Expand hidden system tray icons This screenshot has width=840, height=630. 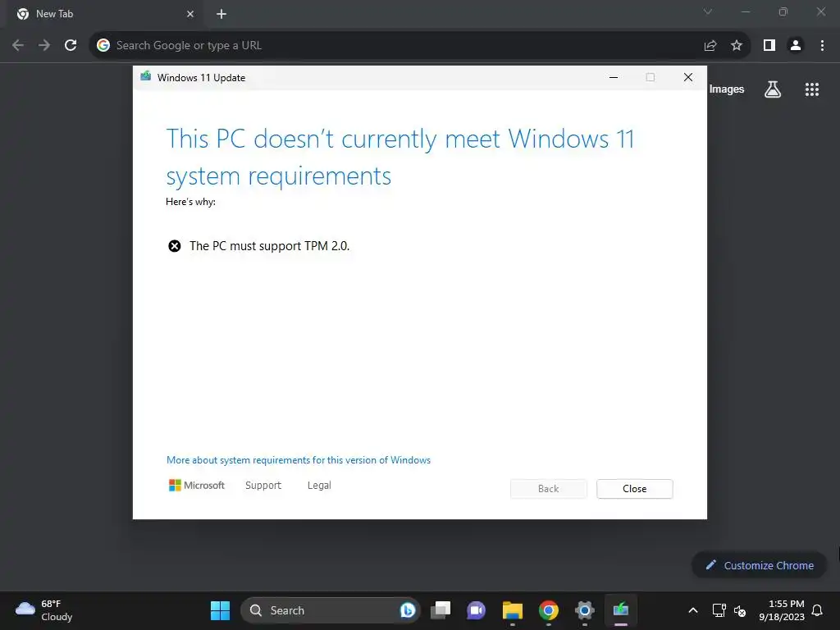click(x=692, y=610)
